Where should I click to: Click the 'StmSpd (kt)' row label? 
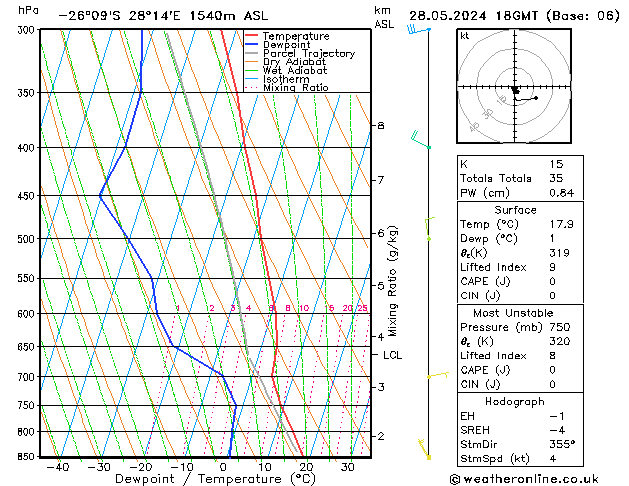click(x=495, y=459)
